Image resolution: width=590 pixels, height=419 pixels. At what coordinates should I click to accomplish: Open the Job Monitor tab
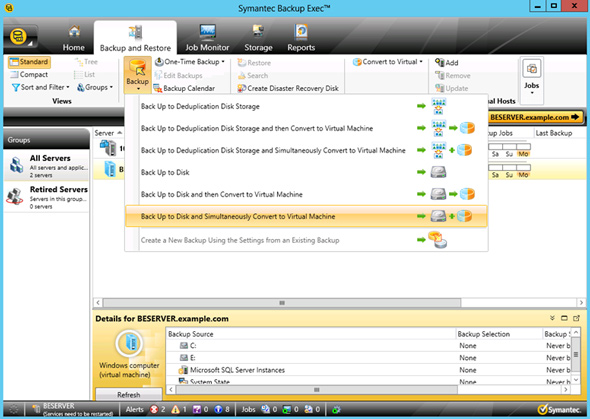point(207,38)
